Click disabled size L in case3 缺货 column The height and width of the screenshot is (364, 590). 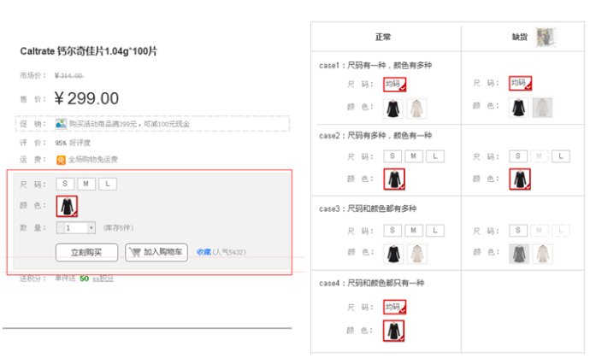tap(561, 230)
